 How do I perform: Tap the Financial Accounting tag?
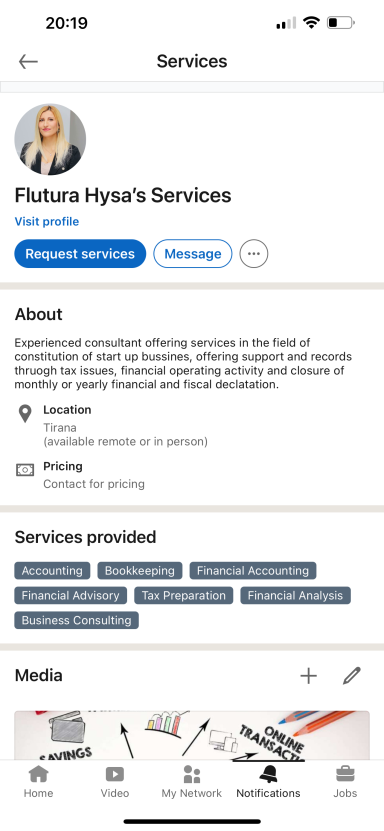tap(253, 571)
